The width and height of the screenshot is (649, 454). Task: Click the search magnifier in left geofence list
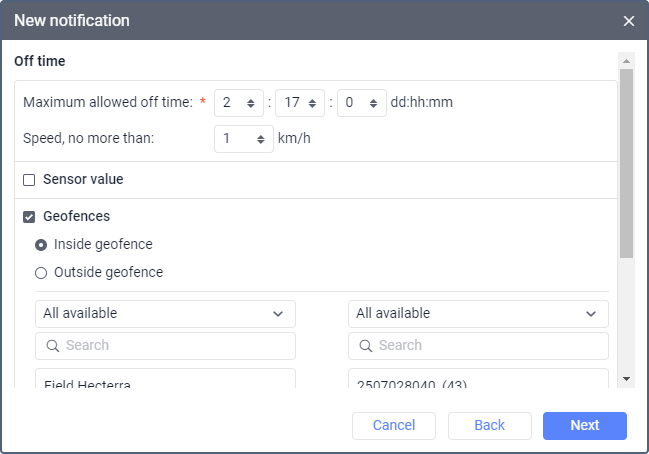pos(51,346)
